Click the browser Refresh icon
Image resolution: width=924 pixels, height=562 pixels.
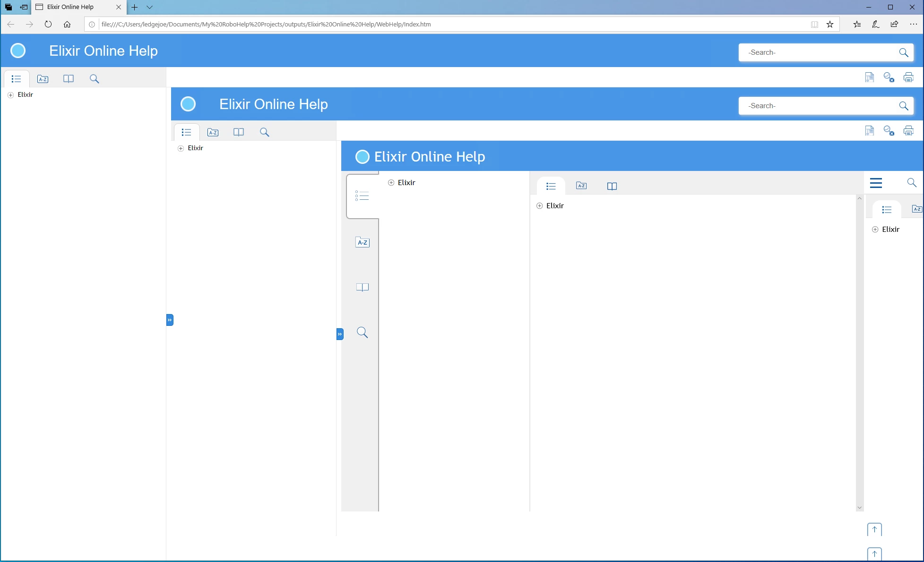pyautogui.click(x=48, y=24)
